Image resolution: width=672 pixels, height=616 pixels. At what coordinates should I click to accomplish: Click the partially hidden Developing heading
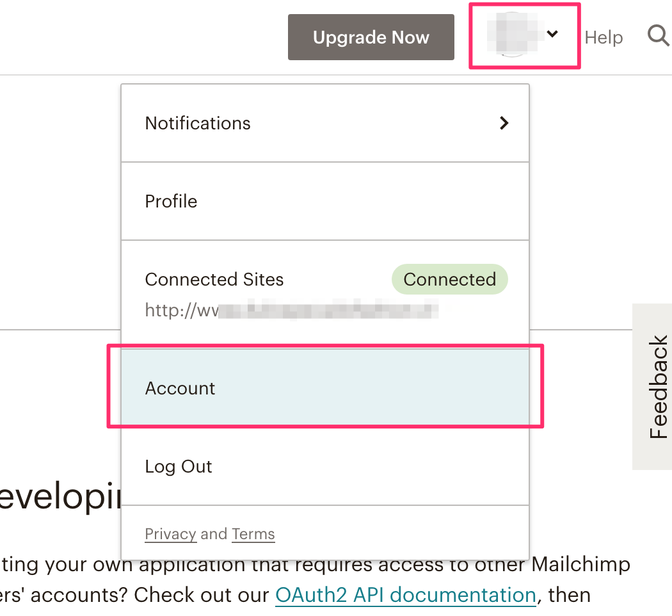(x=60, y=496)
